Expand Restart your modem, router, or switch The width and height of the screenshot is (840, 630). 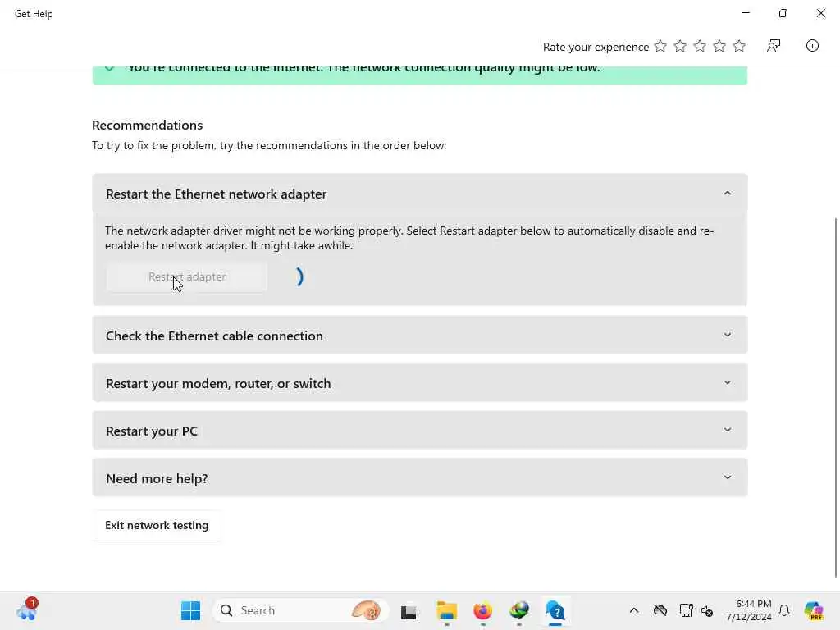tap(419, 383)
